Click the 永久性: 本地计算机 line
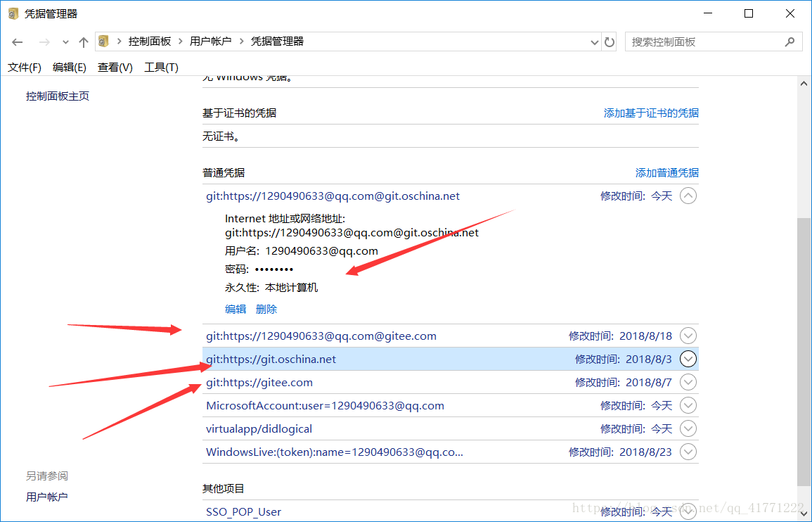This screenshot has width=812, height=522. tap(271, 288)
